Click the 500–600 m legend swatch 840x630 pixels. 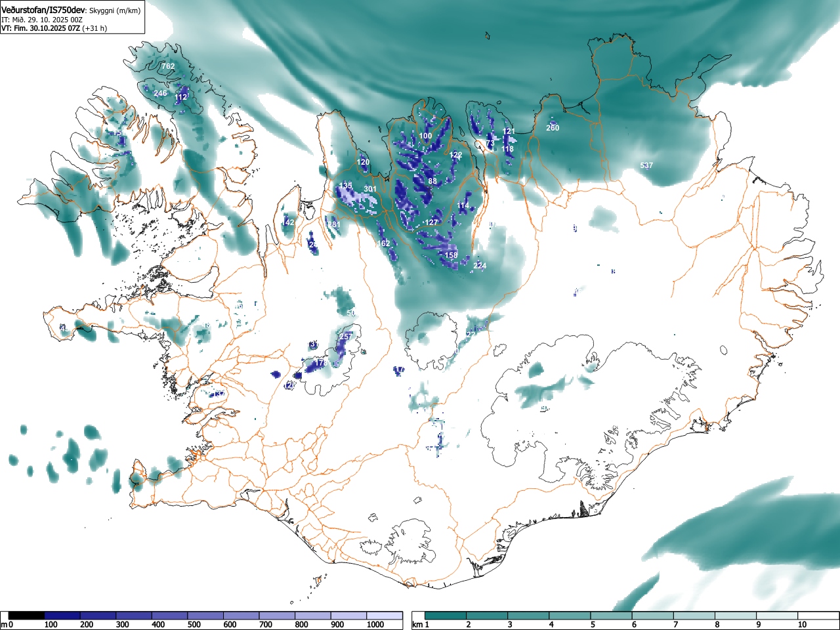tap(206, 616)
